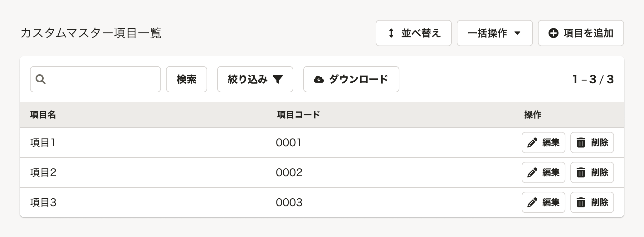The width and height of the screenshot is (644, 237).
Task: Click the pencil edit icon for 項目1
Action: point(532,143)
